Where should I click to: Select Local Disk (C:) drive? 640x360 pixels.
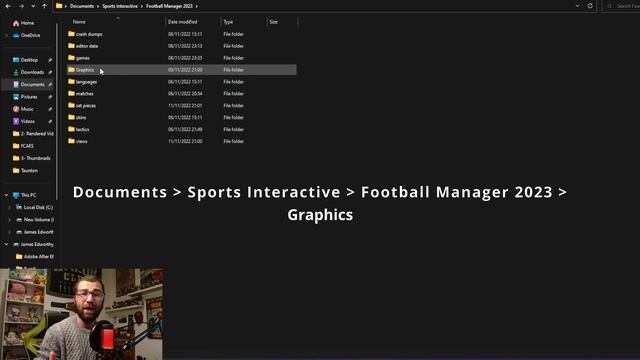tap(34, 207)
